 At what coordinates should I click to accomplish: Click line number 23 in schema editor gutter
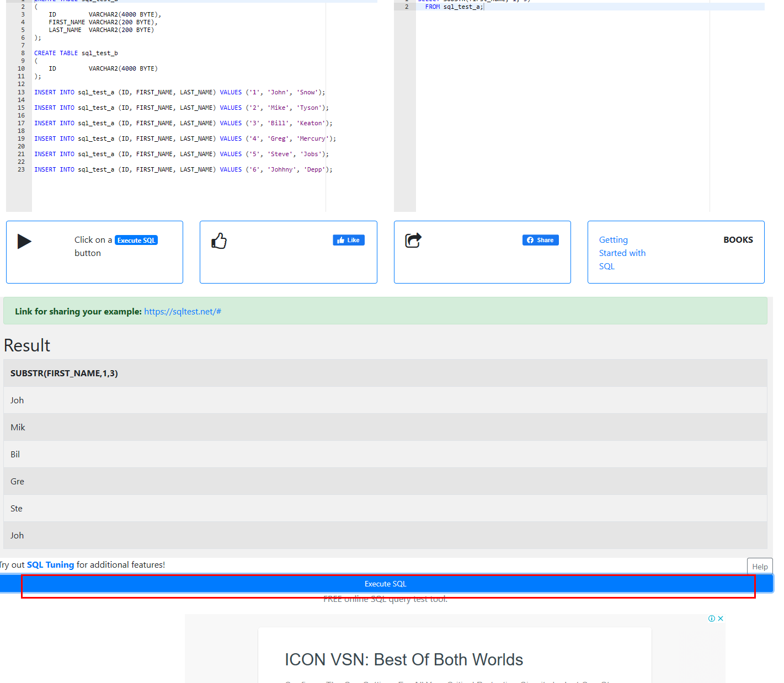point(21,169)
